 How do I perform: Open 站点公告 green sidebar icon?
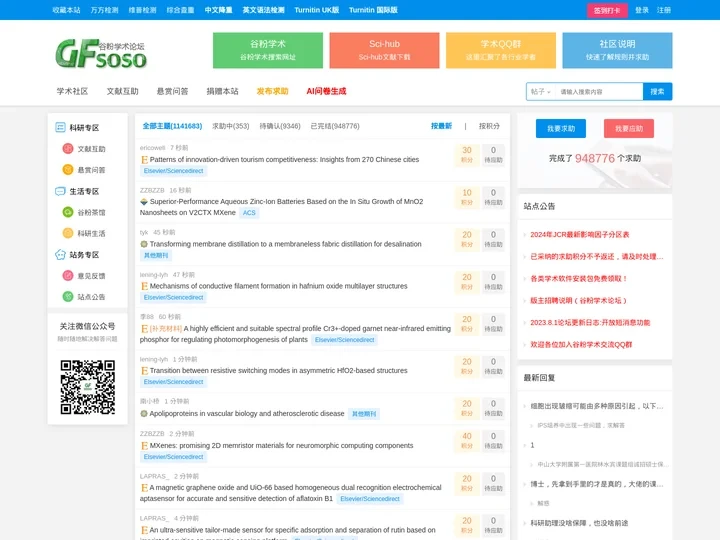[68, 297]
